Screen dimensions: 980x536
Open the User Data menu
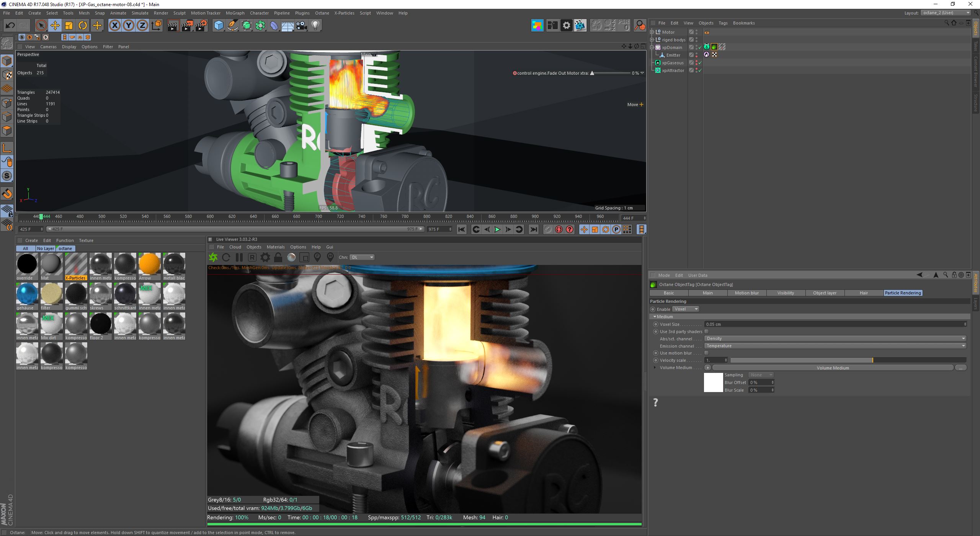click(697, 275)
